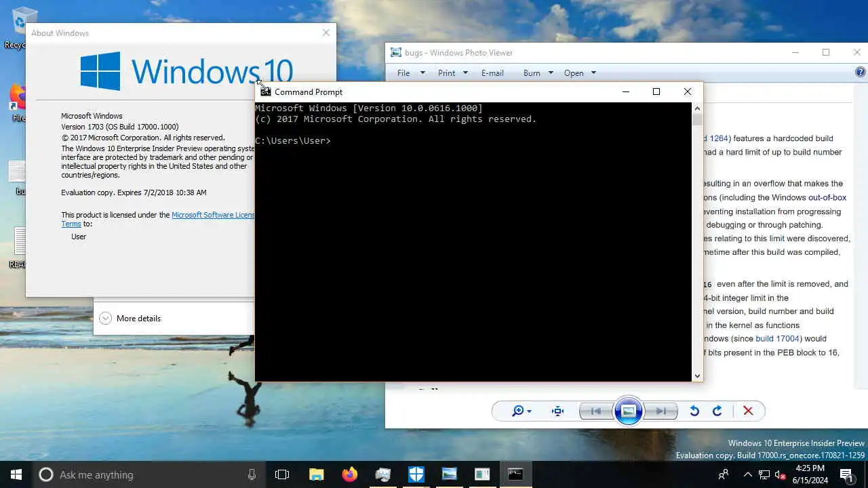Screen dimensions: 868x488
Task: Click the Photo Viewer help icon
Action: pyautogui.click(x=861, y=73)
